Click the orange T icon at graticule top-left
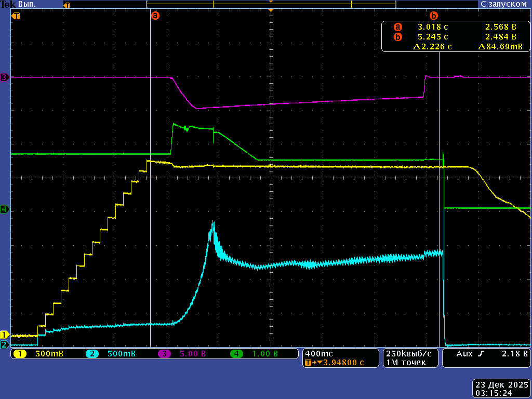The width and height of the screenshot is (532, 399). (16, 16)
